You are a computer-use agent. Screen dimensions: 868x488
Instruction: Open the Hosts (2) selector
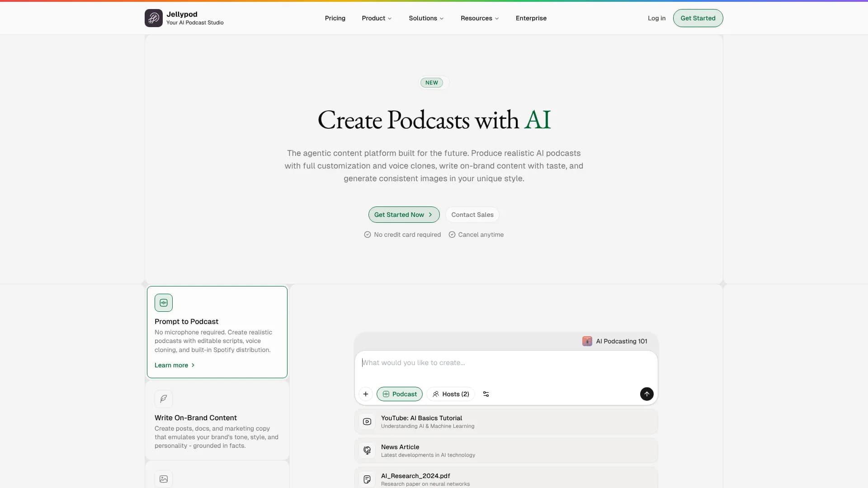451,394
